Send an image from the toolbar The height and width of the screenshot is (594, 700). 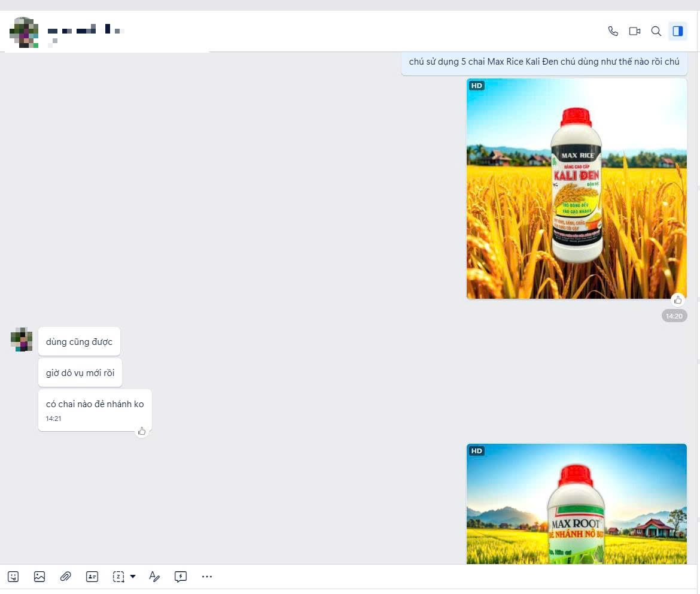pyautogui.click(x=39, y=577)
